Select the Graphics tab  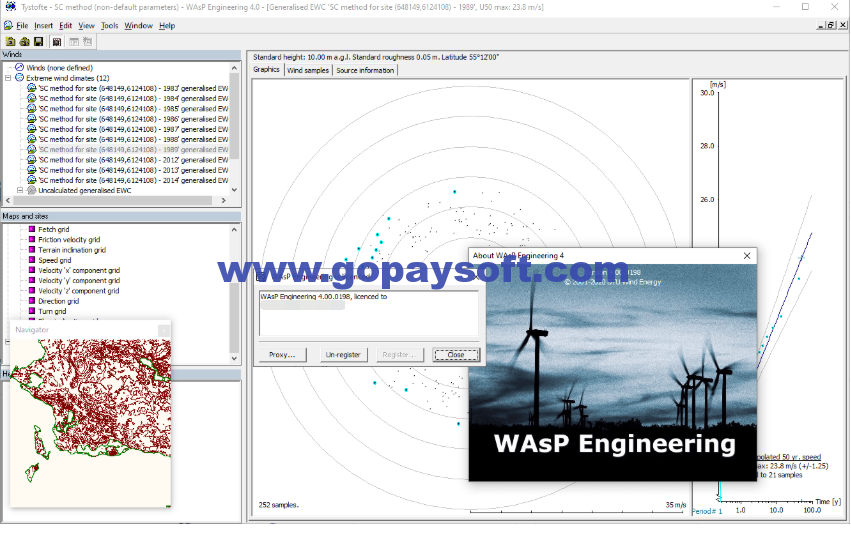coord(266,70)
